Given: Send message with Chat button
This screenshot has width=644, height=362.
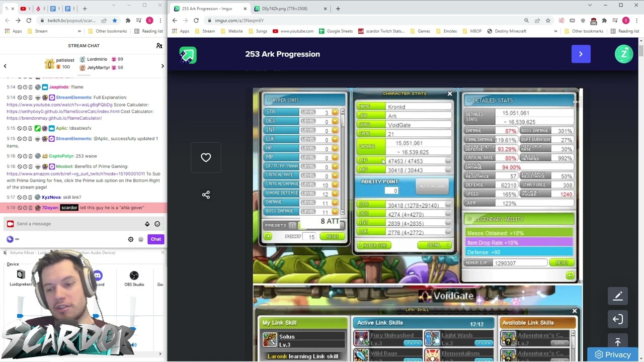Looking at the screenshot, I should click(x=156, y=239).
